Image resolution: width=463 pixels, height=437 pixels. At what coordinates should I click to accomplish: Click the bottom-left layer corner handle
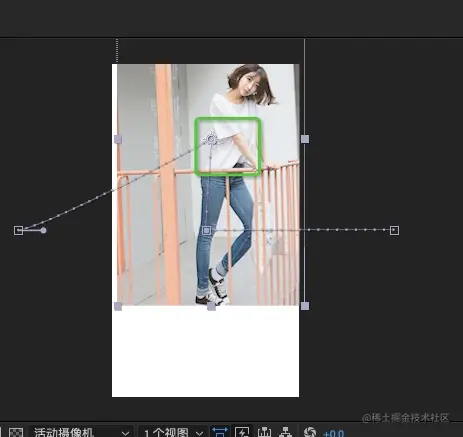point(118,306)
